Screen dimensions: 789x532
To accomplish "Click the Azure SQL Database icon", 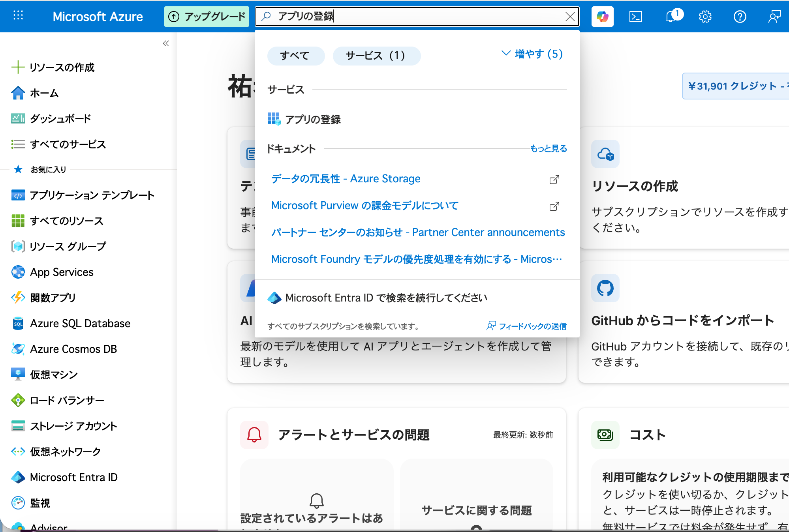I will [x=18, y=323].
